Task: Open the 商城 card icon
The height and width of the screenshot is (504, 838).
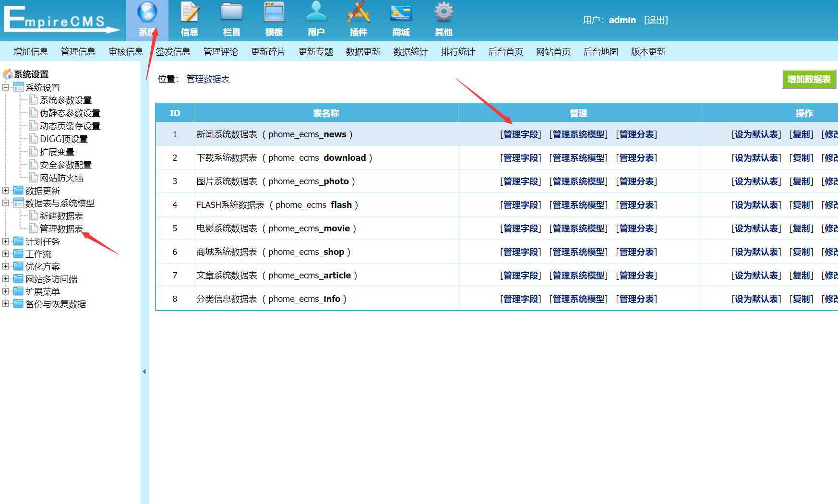Action: pyautogui.click(x=401, y=13)
